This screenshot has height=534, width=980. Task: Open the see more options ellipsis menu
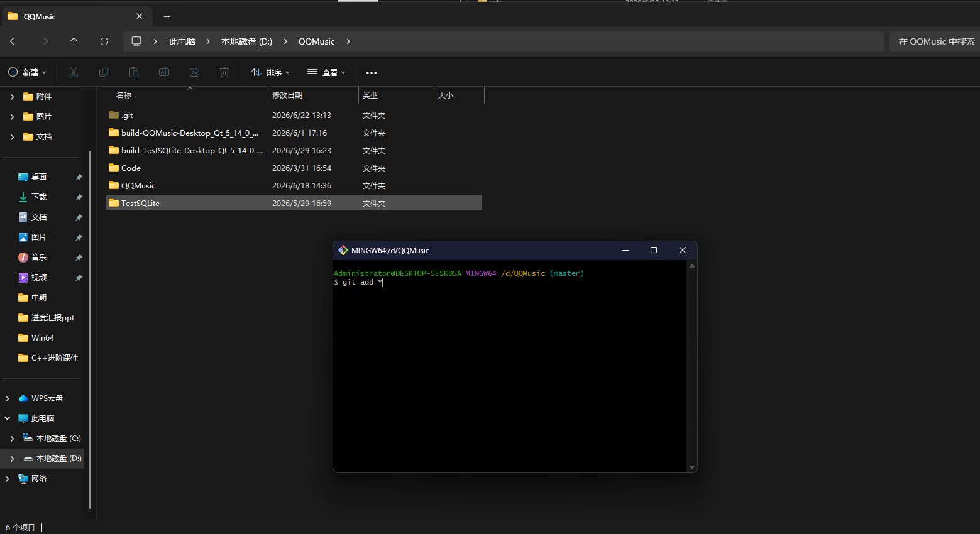pos(372,72)
